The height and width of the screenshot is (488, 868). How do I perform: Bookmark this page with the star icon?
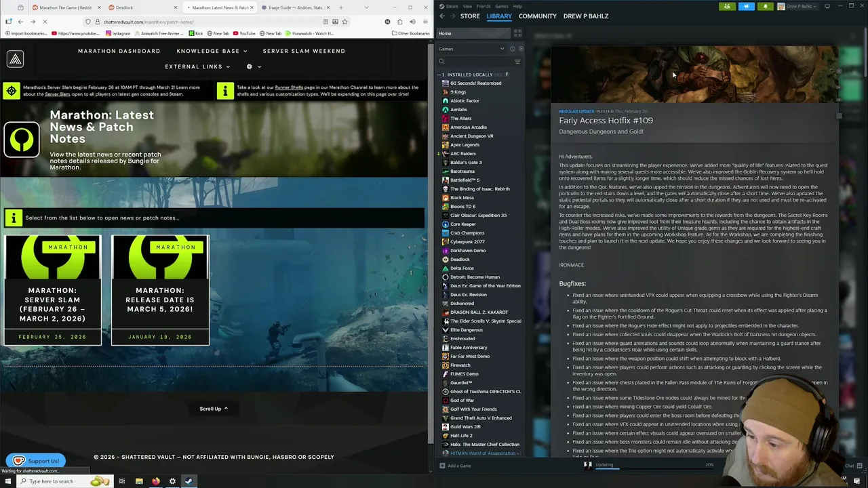pyautogui.click(x=344, y=22)
